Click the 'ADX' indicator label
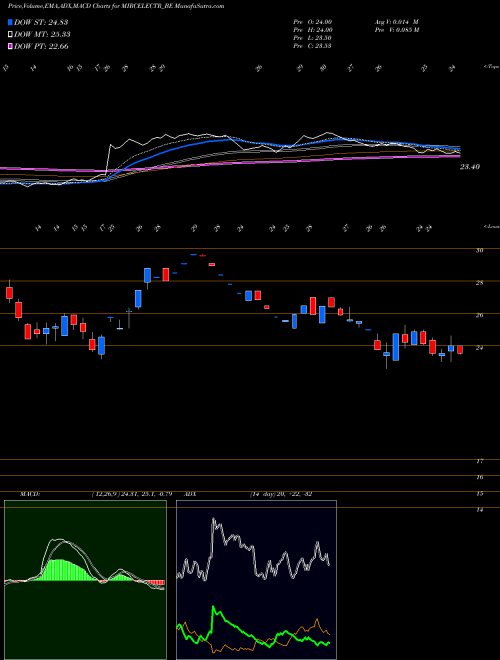The width and height of the screenshot is (500, 660). click(191, 494)
